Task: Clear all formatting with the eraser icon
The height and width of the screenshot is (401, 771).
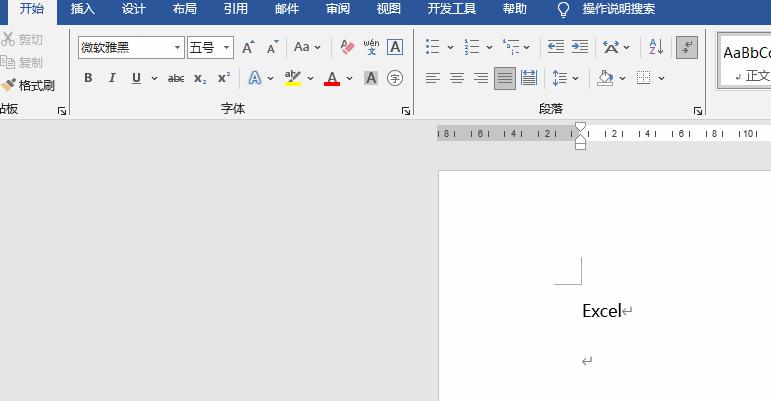Action: [347, 47]
